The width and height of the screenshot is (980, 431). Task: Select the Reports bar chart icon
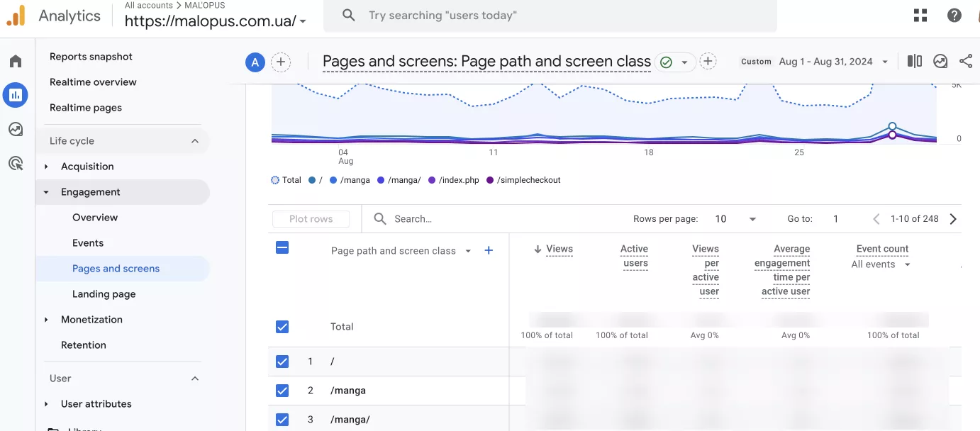[16, 94]
